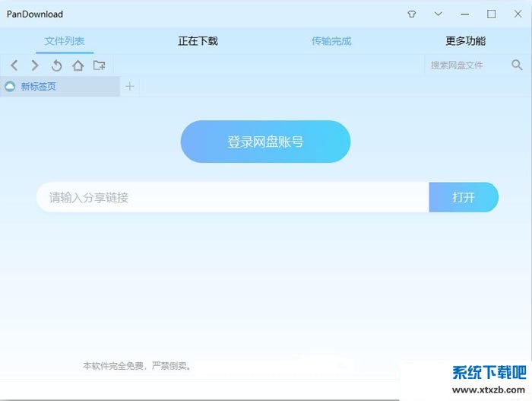Viewport: 532px width, 401px height.
Task: Focus the 请输入分享链接 input box
Action: (232, 197)
